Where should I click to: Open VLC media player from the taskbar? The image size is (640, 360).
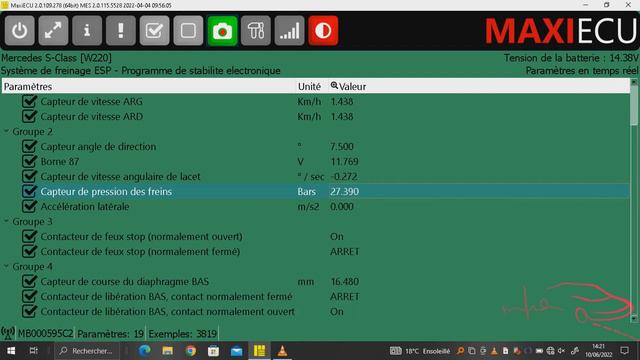click(x=282, y=351)
